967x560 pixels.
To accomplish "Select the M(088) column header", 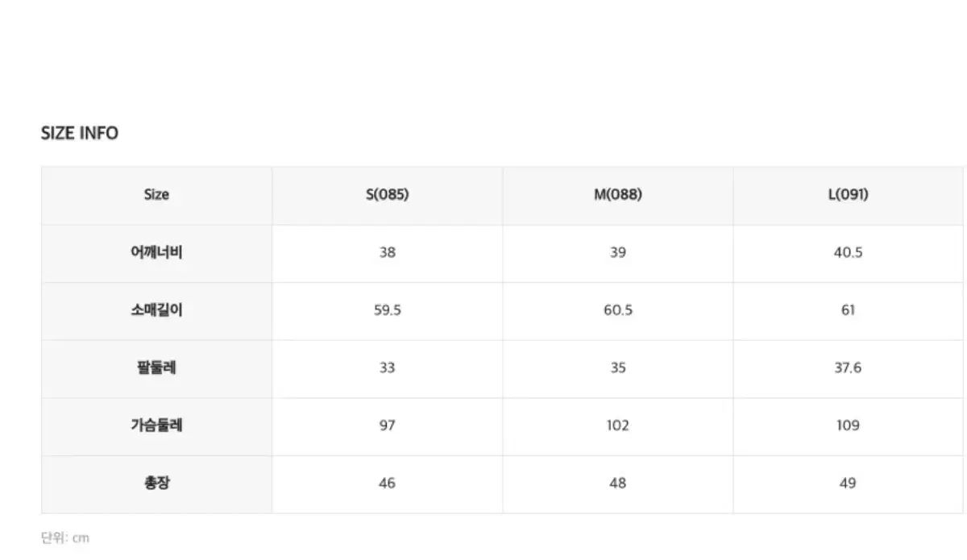I will pos(617,195).
